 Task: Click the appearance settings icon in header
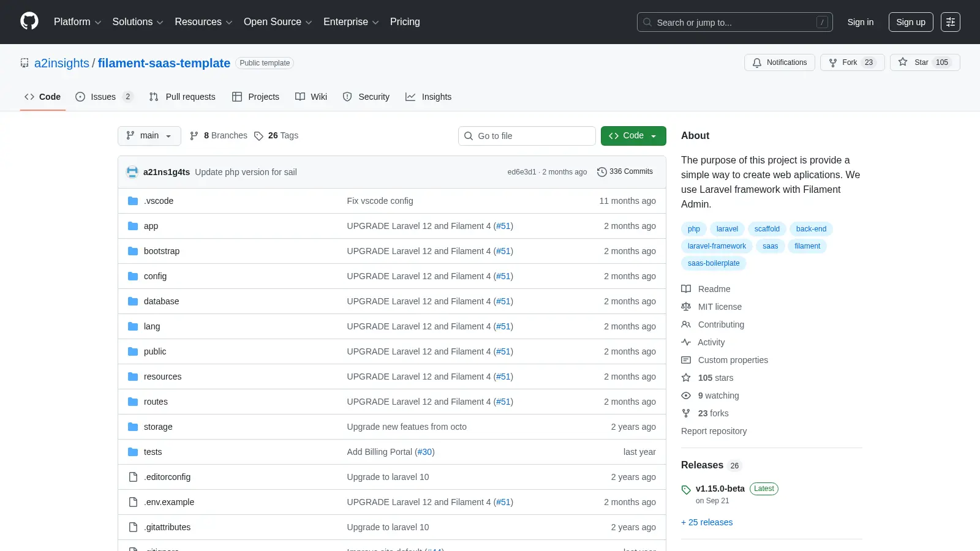coord(951,22)
